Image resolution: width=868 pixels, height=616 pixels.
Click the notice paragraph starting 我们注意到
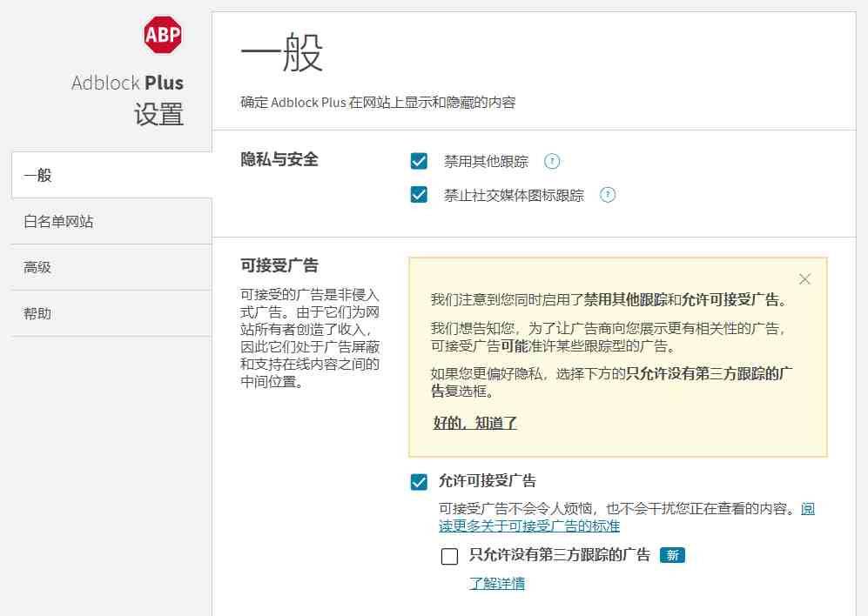click(x=609, y=300)
